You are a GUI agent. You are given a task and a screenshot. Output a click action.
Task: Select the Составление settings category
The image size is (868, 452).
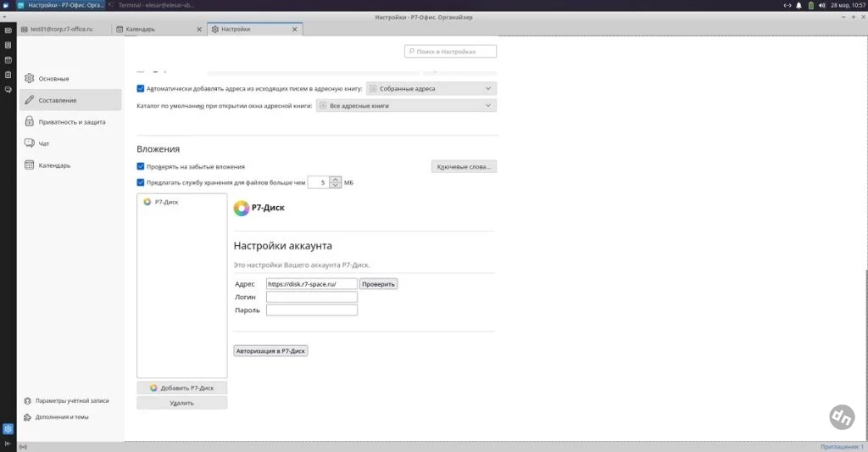pyautogui.click(x=70, y=100)
